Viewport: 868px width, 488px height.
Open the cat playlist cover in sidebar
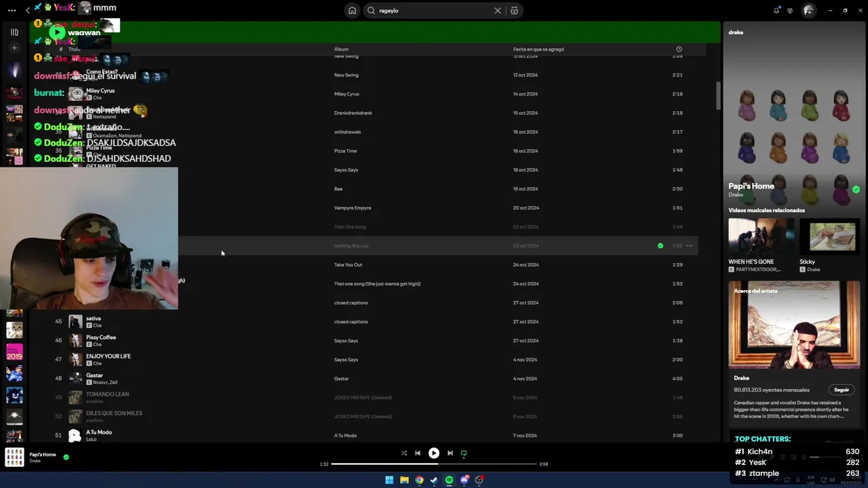(x=14, y=330)
